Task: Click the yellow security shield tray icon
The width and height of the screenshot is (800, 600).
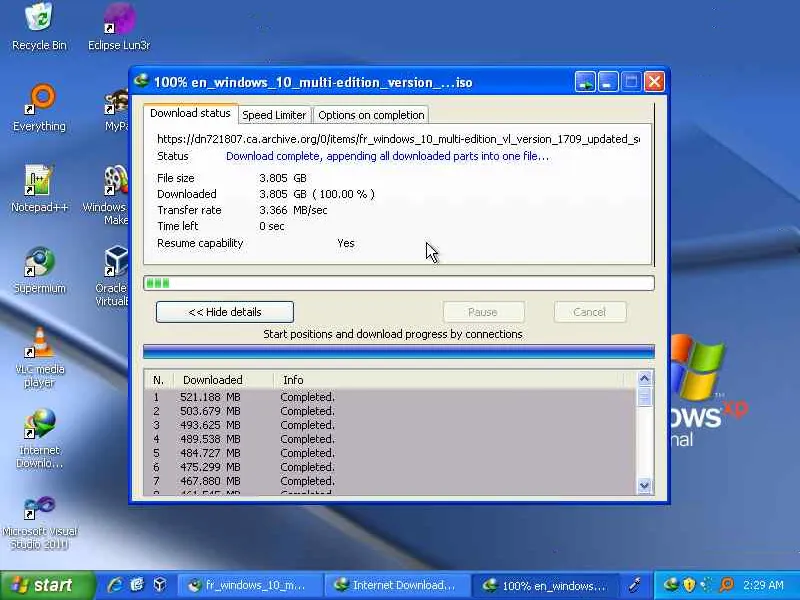Action: 689,585
